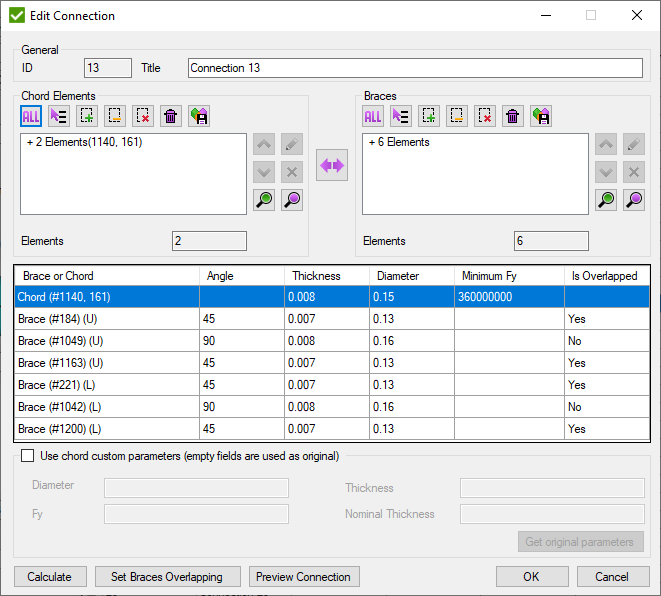Viewport: 661px width, 596px height.
Task: Enable the use chord custom parameters checkbox
Action: point(27,456)
